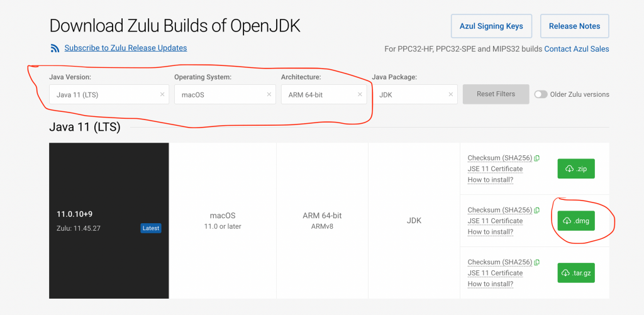The height and width of the screenshot is (315, 644).
Task: Open the Architecture dropdown
Action: (324, 94)
